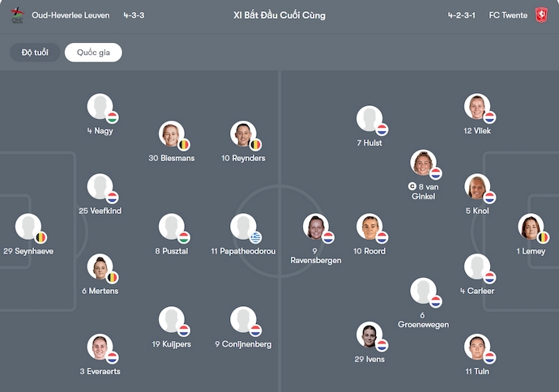Image resolution: width=559 pixels, height=392 pixels.
Task: Click the FC Twente club crest
Action: tap(541, 15)
